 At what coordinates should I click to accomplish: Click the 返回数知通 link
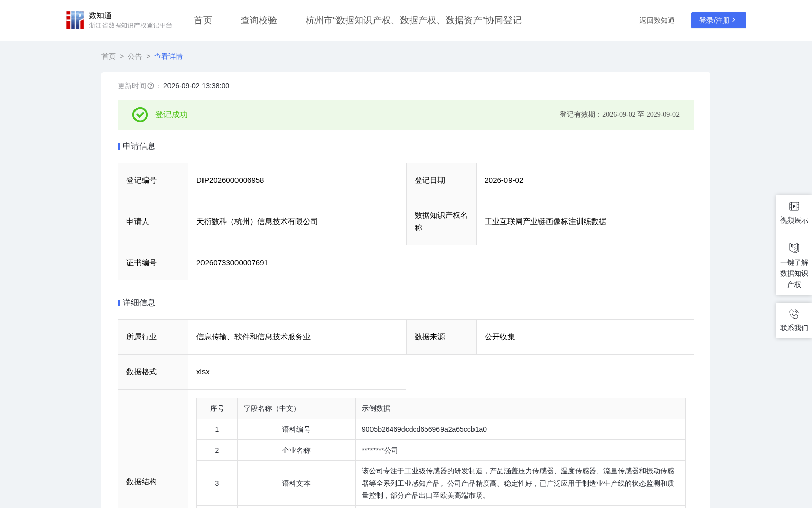click(657, 20)
